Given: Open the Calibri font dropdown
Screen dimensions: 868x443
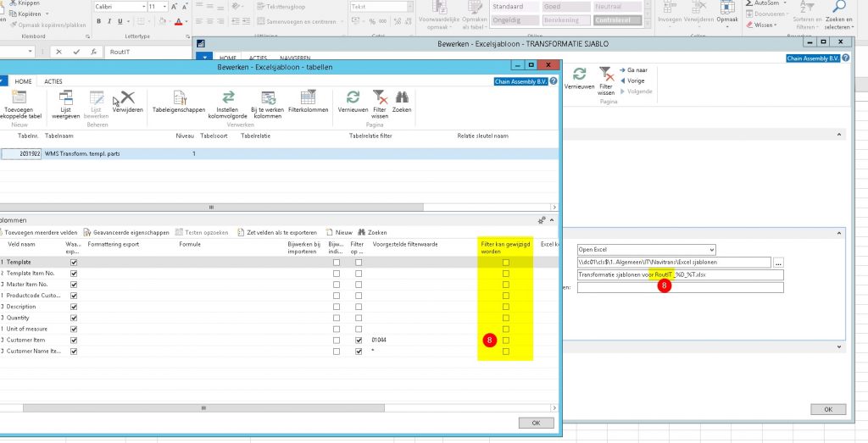Looking at the screenshot, I should coord(143,7).
